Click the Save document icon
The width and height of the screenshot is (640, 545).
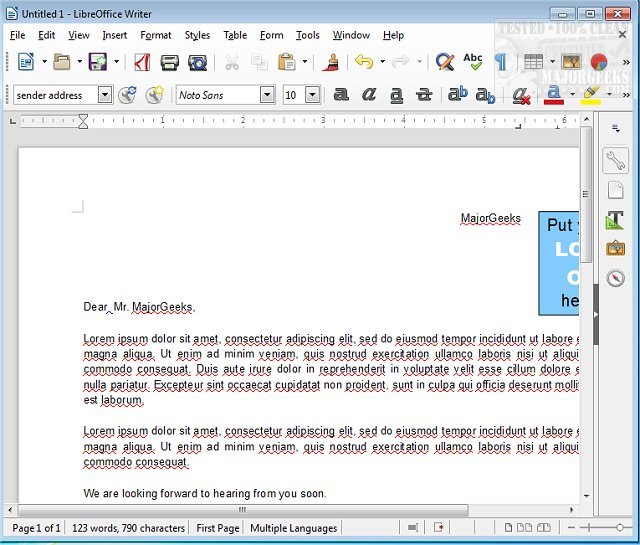98,62
